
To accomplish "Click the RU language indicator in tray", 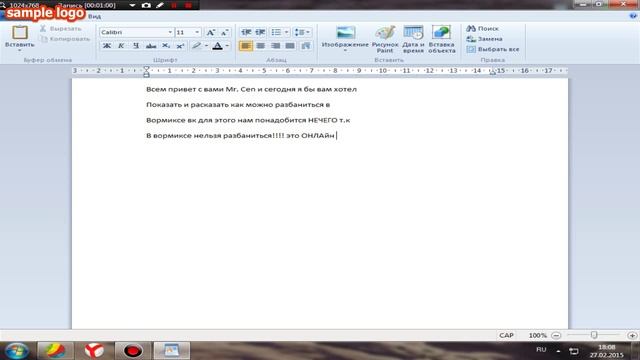I will 541,350.
